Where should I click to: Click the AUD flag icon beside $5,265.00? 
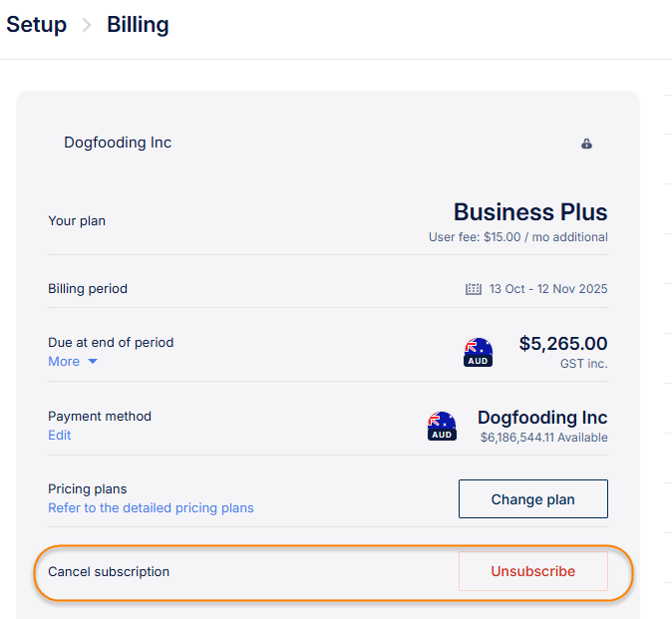coord(479,352)
